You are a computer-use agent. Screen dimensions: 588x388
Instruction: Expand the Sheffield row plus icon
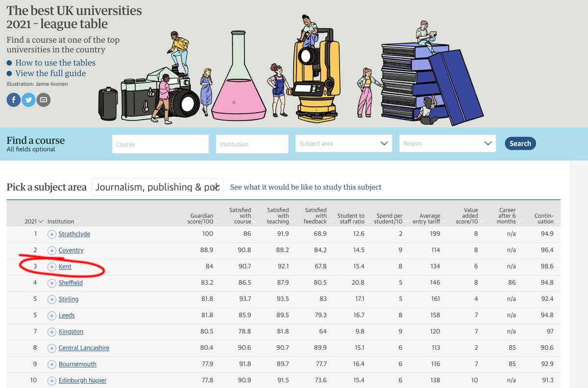click(x=52, y=283)
